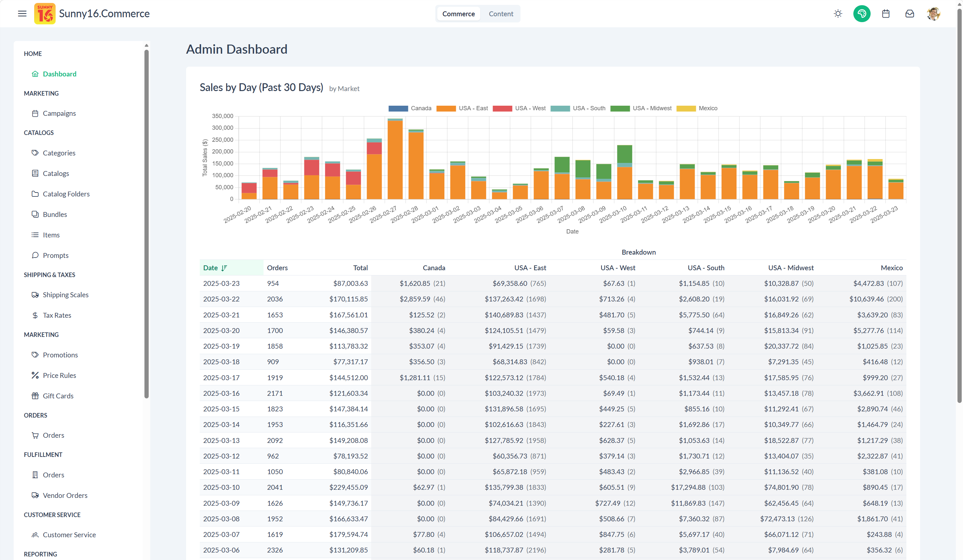The width and height of the screenshot is (963, 560).
Task: Click the Price Rules percent icon
Action: [x=35, y=376]
